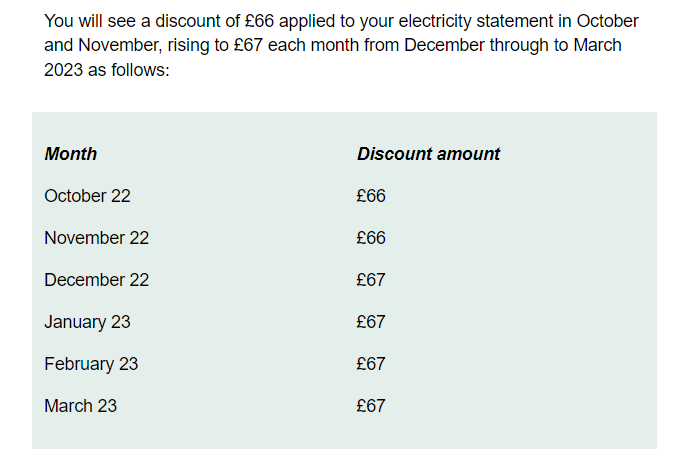Click the £67 discount for March 23
Viewport: 687px width, 464px height.
[371, 406]
